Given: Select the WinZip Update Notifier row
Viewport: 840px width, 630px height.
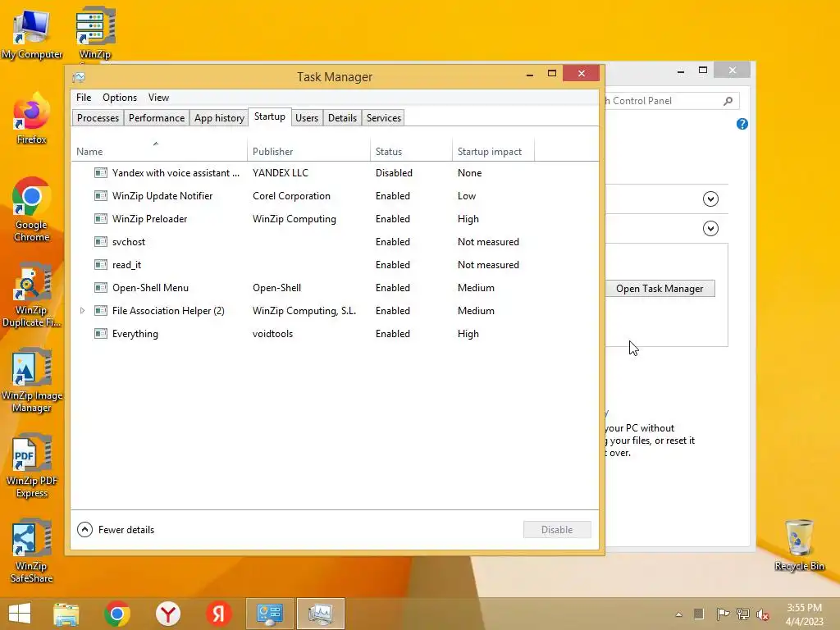Looking at the screenshot, I should [x=335, y=196].
